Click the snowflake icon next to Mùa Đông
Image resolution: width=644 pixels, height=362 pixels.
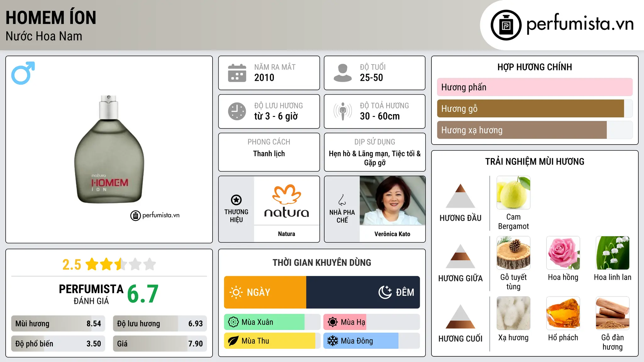tap(332, 341)
